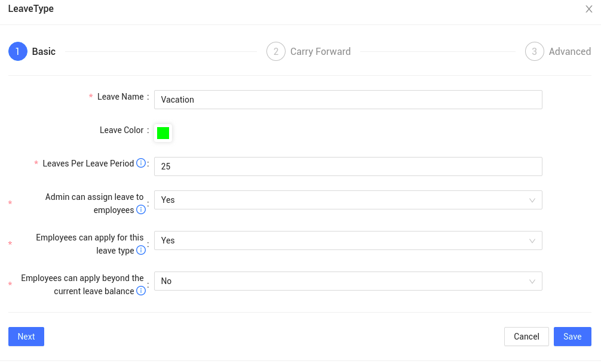Focus the Leaves Per Leave Period field
Viewport: 601px width, 364px height.
click(348, 166)
